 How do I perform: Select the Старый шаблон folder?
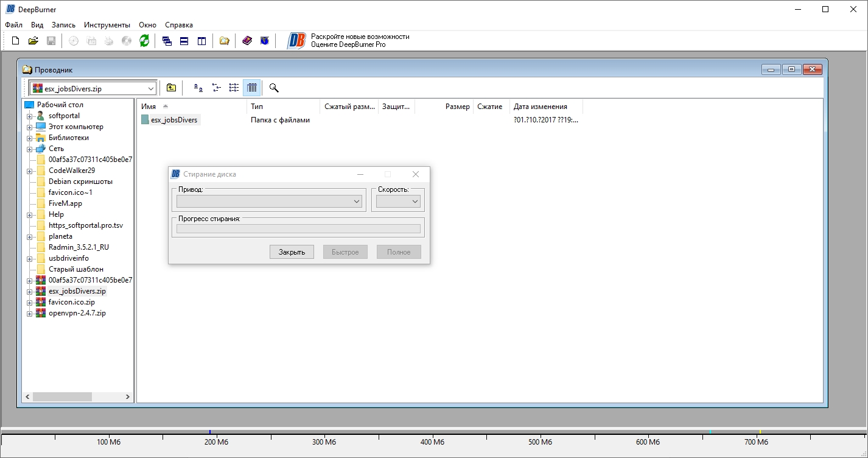(x=76, y=269)
